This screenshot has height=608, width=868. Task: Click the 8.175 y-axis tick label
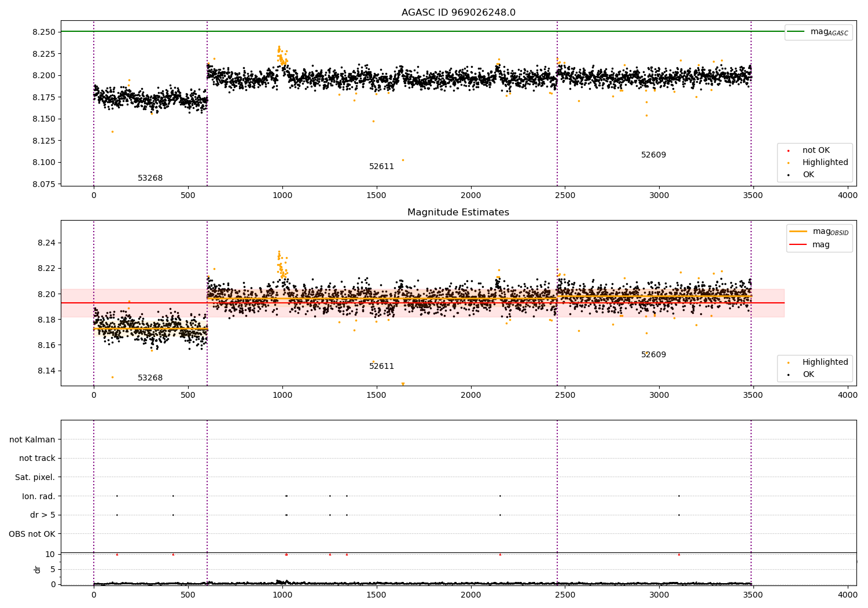click(x=45, y=97)
